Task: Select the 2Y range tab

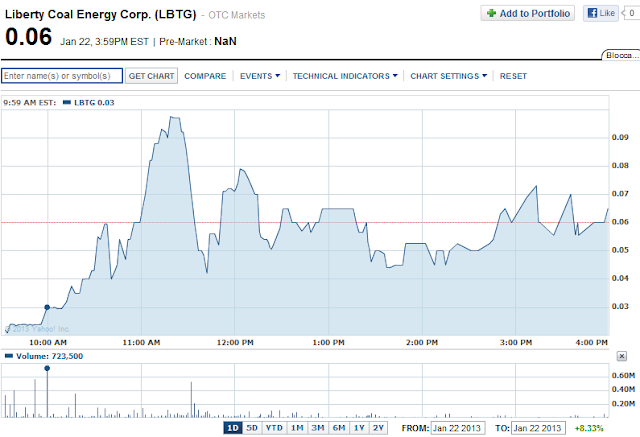Action: [378, 428]
